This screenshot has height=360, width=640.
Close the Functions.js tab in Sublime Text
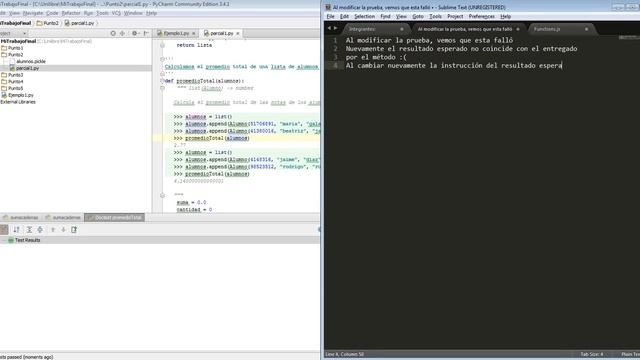(x=586, y=29)
